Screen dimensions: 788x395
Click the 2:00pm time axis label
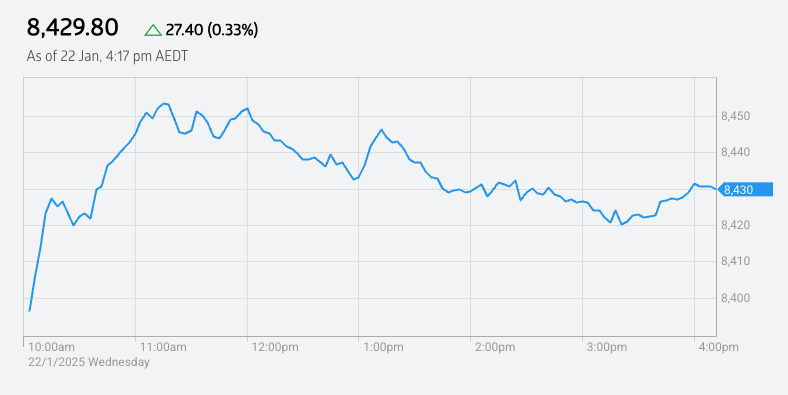pyautogui.click(x=495, y=347)
